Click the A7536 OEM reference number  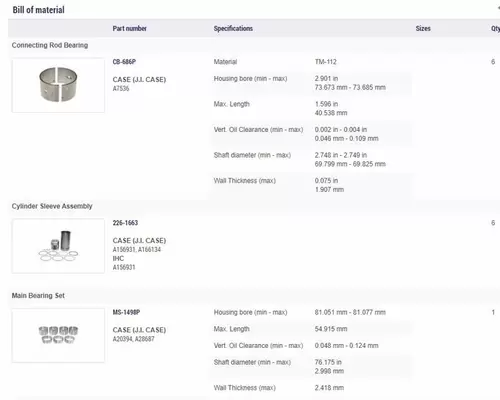click(x=121, y=88)
